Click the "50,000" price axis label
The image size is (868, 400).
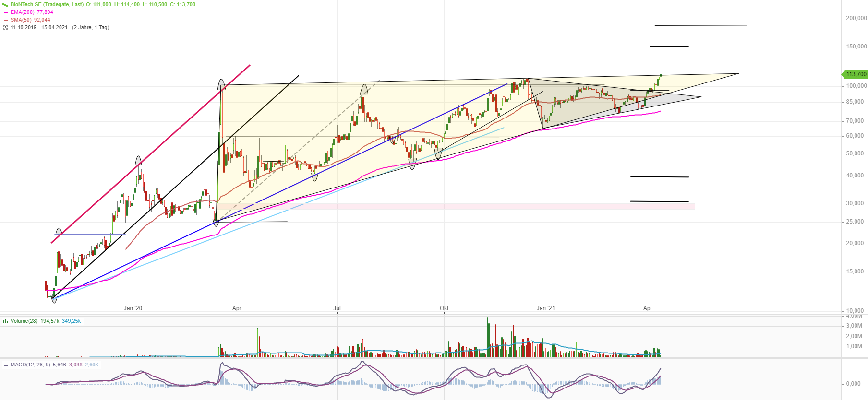pos(855,153)
